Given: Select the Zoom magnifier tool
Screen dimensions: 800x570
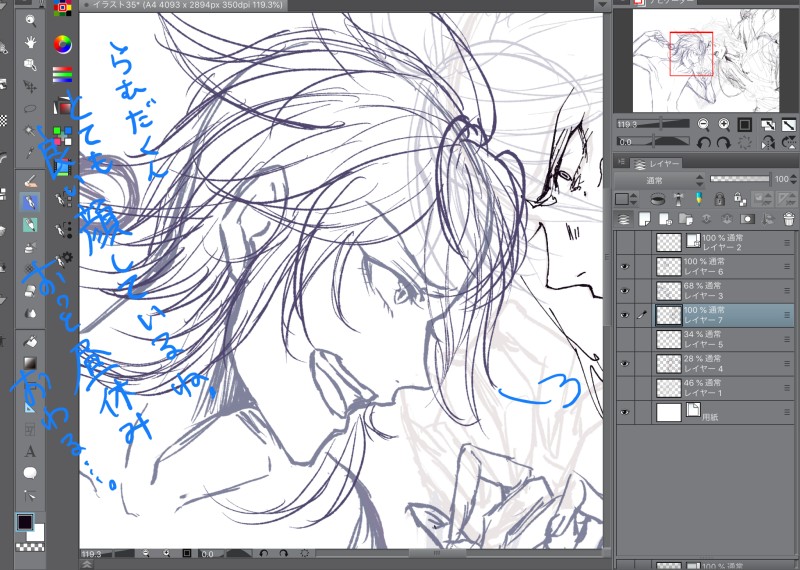Looking at the screenshot, I should (31, 20).
